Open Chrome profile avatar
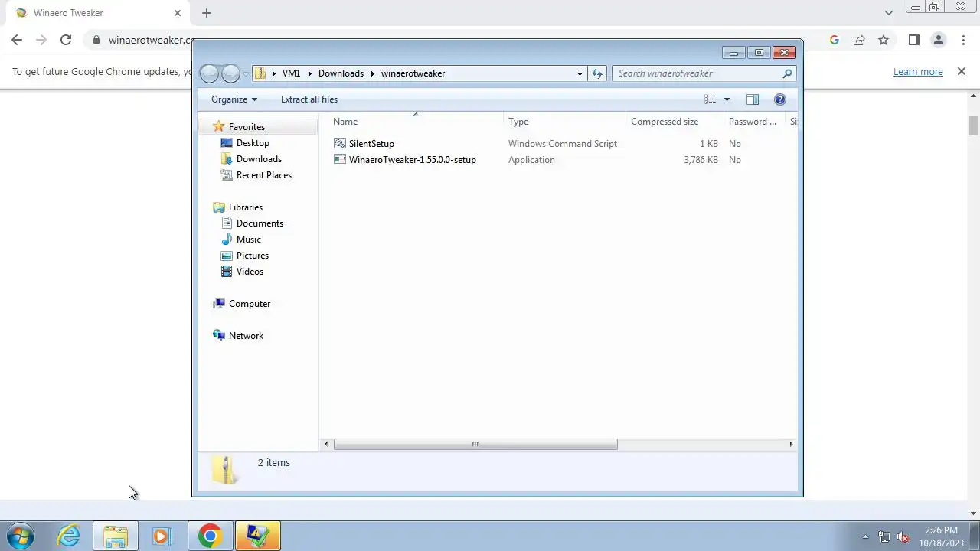980x551 pixels. (938, 41)
